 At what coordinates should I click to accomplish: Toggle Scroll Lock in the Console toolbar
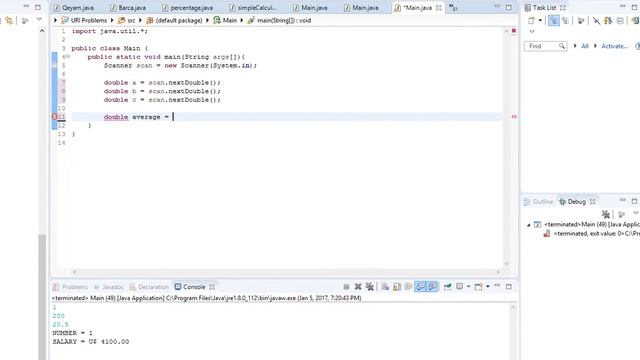click(x=397, y=287)
